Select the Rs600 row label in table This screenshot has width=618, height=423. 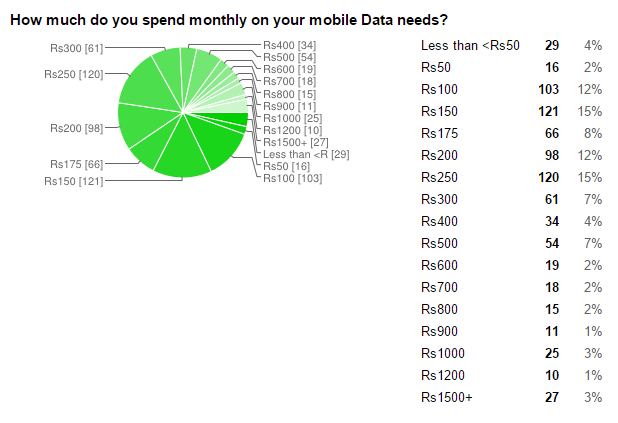pos(439,265)
